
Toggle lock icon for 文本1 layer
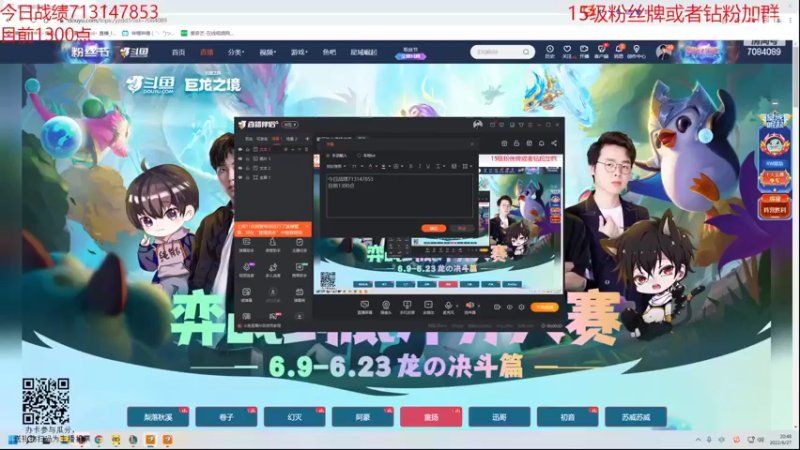[247, 149]
